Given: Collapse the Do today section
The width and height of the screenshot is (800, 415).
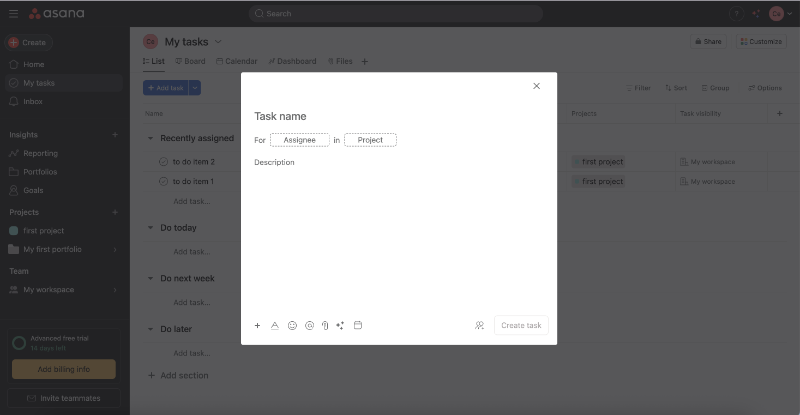Looking at the screenshot, I should 151,228.
